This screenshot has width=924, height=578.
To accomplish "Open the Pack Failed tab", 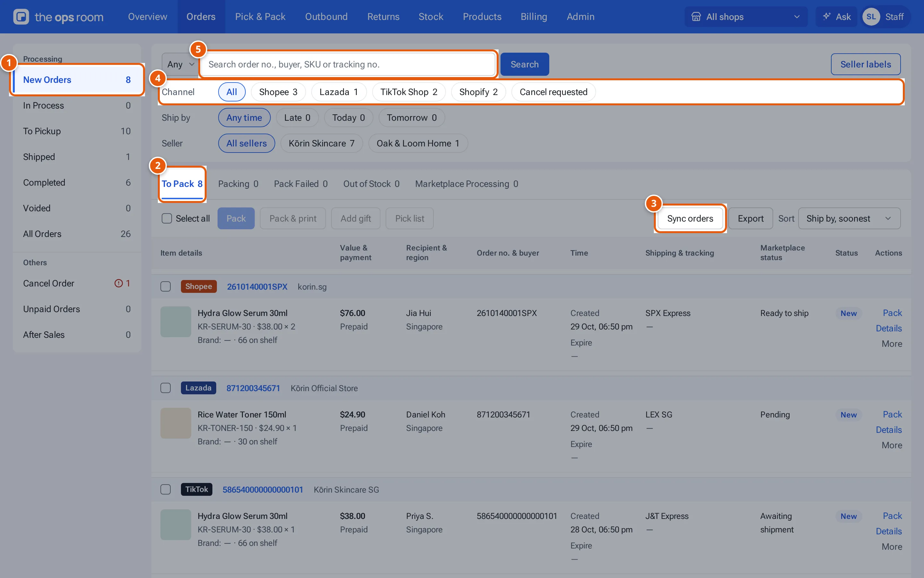I will coord(301,184).
